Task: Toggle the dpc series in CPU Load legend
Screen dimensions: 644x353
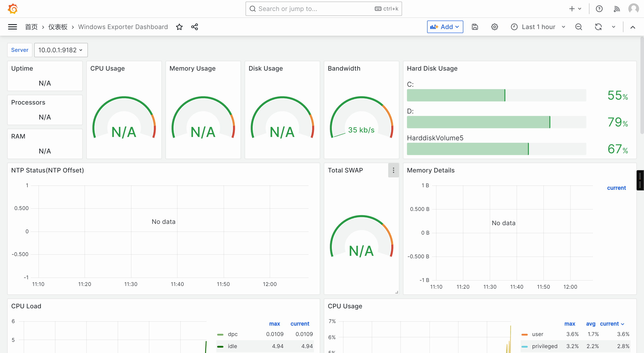Action: (x=233, y=334)
